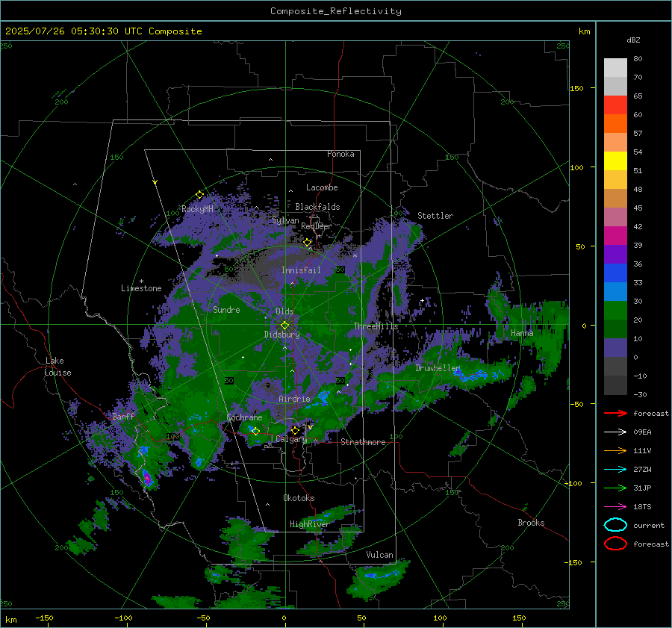Click the Stettler city label
672x628 pixels.
(x=435, y=216)
